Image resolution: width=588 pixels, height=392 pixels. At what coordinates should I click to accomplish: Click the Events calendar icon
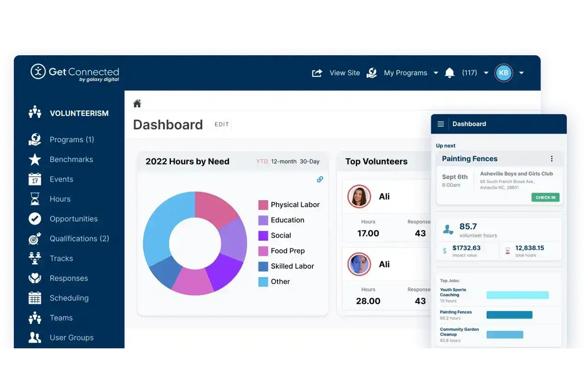pos(35,179)
